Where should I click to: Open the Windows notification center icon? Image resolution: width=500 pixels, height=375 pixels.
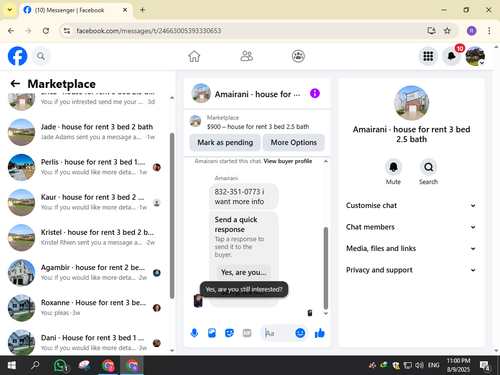484,366
